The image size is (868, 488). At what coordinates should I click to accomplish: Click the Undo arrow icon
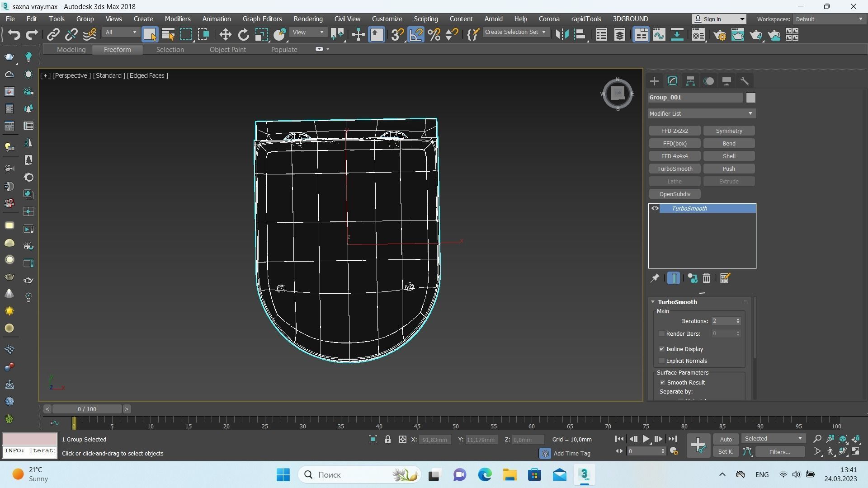tap(14, 34)
